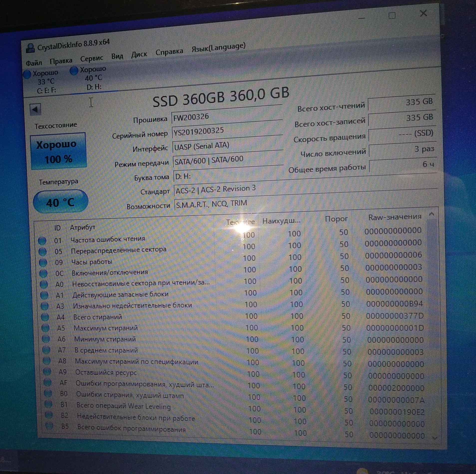Maximize the CrystalDiskInfo window
The height and width of the screenshot is (474, 476).
coord(392,16)
